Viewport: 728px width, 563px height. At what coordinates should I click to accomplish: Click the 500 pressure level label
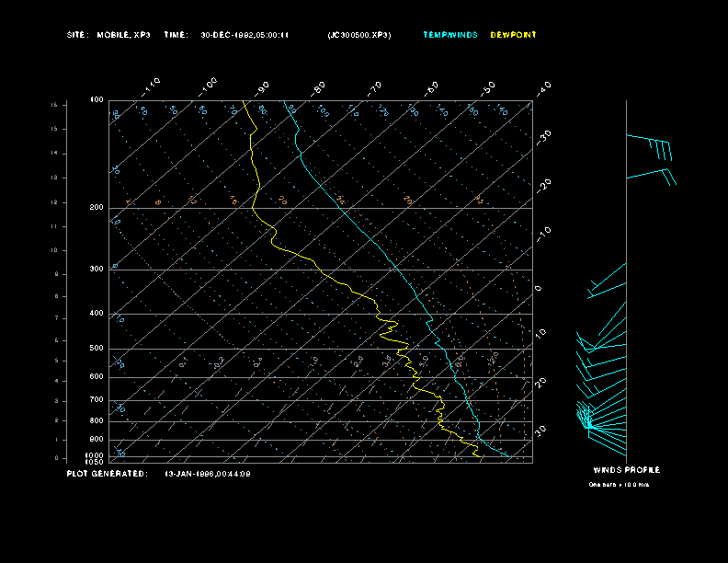pyautogui.click(x=97, y=348)
